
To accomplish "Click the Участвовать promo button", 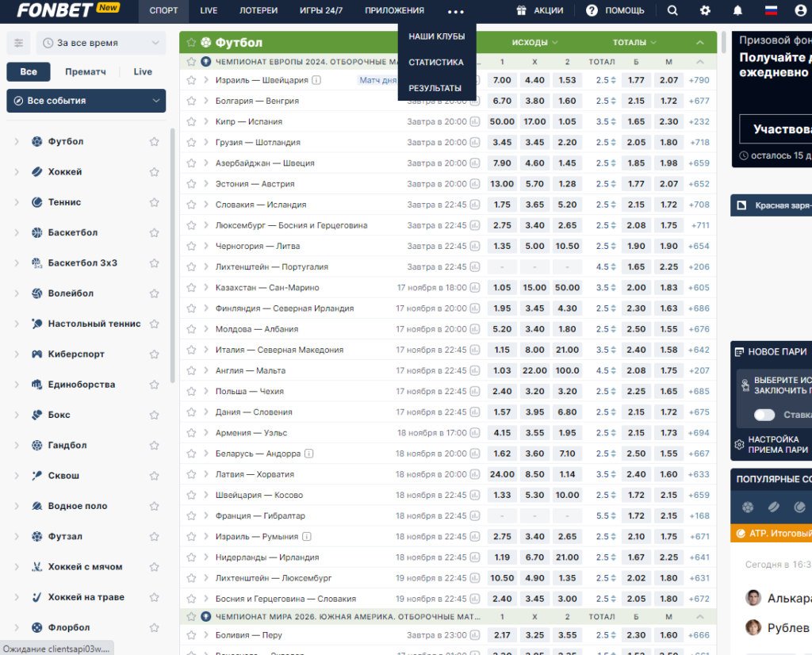I will (x=776, y=129).
